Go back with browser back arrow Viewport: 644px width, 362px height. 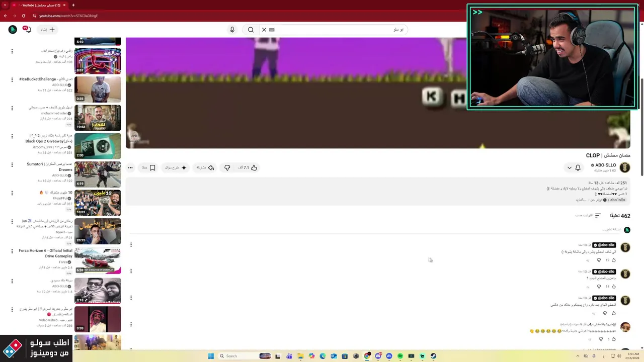click(x=6, y=16)
